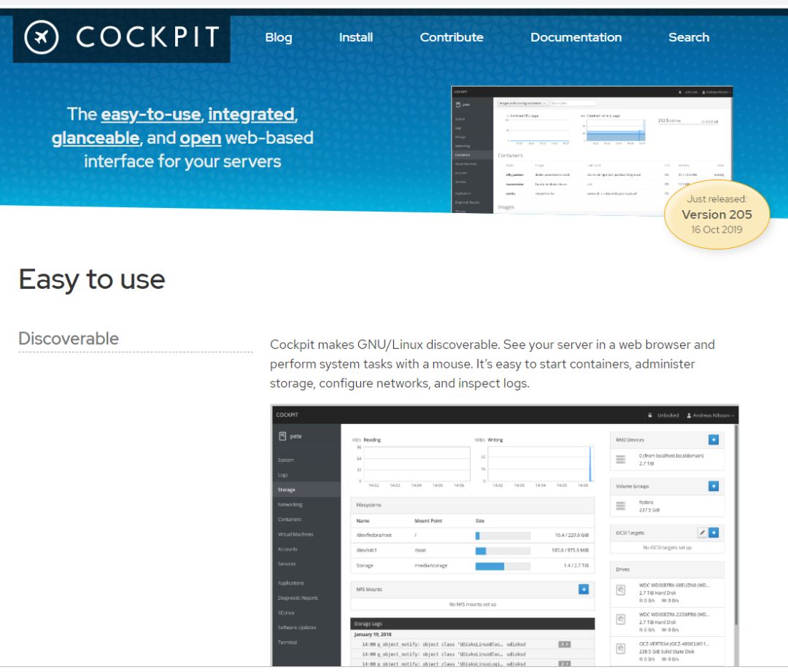Viewport: 788px width, 672px height.
Task: Open the Documentation page
Action: [x=576, y=37]
